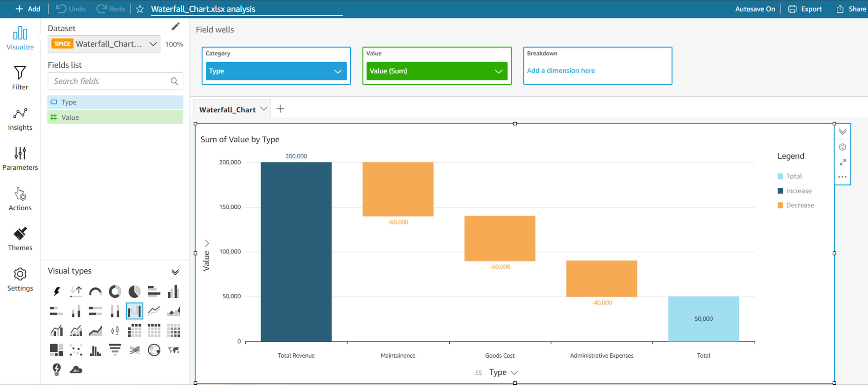This screenshot has height=385, width=868.
Task: Open visual format gear settings
Action: (842, 147)
